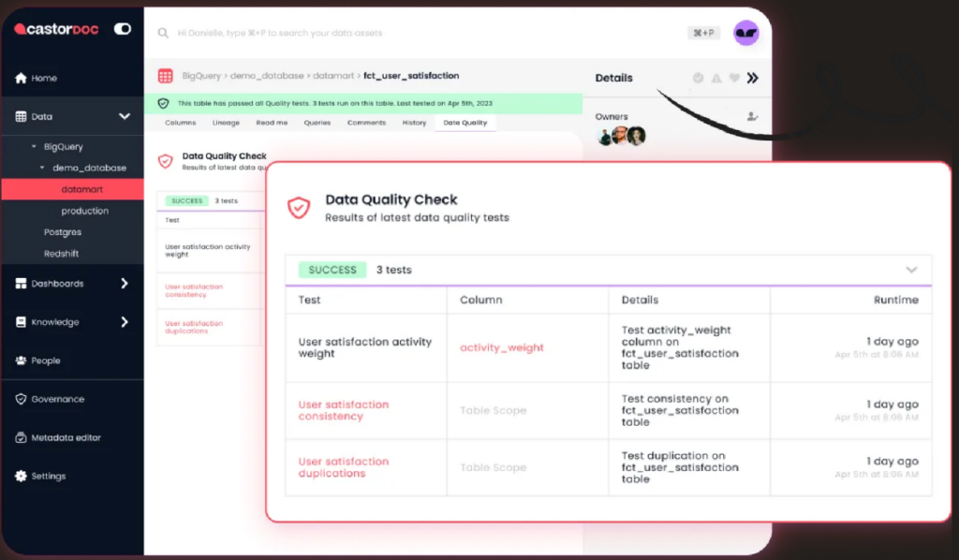Click the red table grid icon

[165, 76]
